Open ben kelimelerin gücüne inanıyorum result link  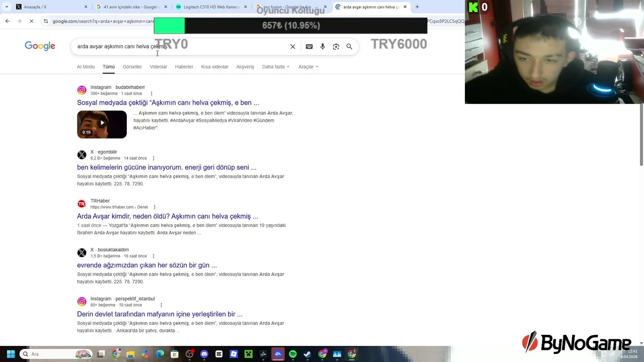coord(167,167)
